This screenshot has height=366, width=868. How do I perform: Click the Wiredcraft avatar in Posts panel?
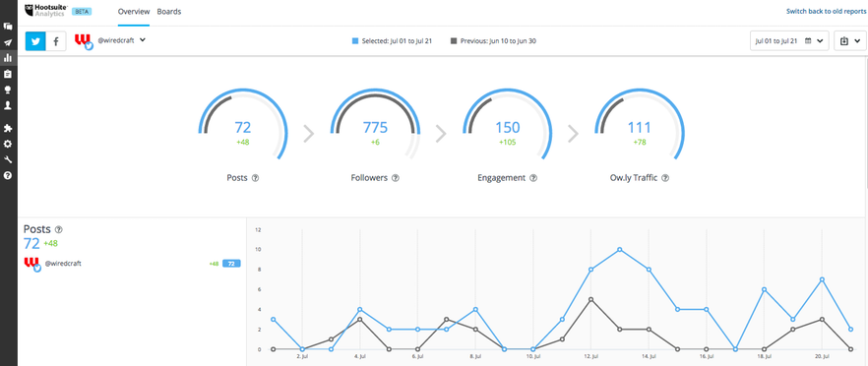pyautogui.click(x=32, y=264)
